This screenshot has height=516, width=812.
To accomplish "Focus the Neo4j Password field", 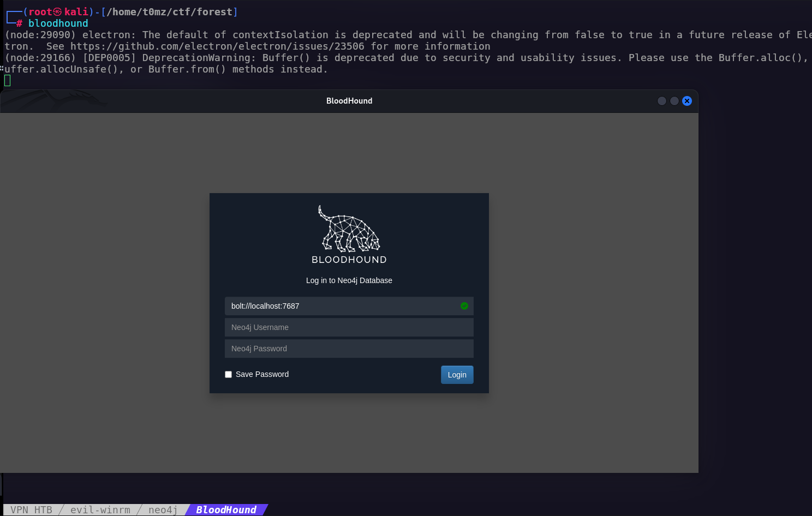I will click(349, 349).
